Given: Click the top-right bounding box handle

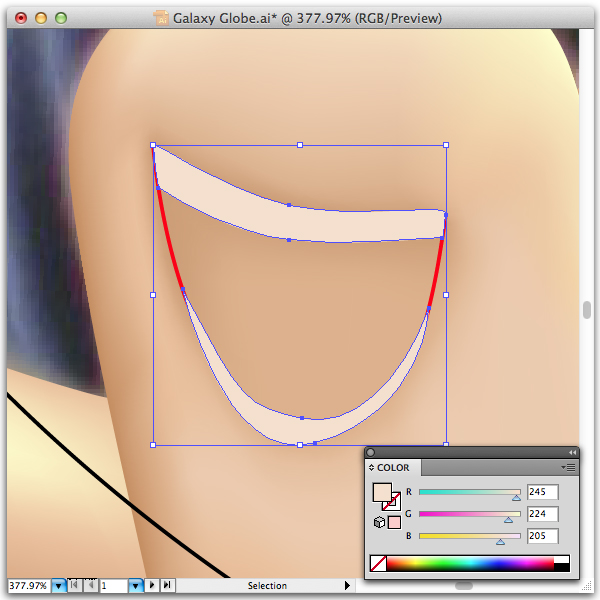Looking at the screenshot, I should tap(446, 145).
